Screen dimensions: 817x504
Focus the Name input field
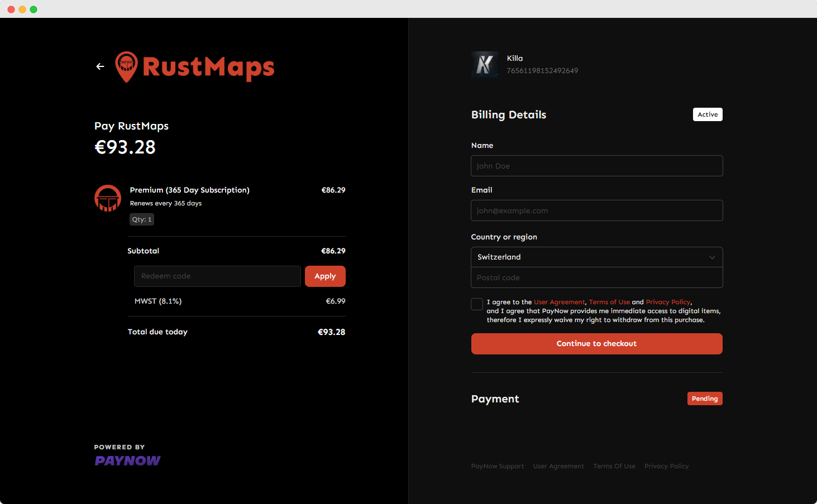[x=597, y=166]
